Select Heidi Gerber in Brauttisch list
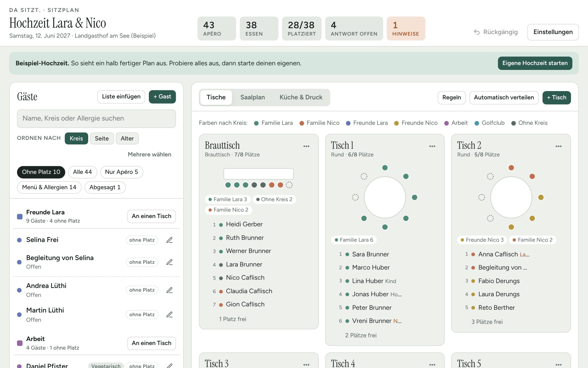Screen dimensions: 588x368 point(244,224)
